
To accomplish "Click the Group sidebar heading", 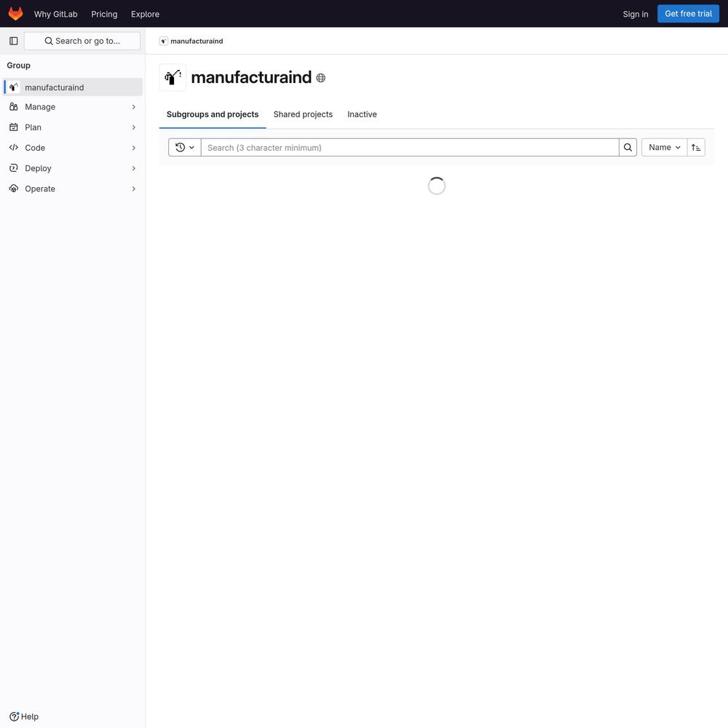I will [19, 66].
